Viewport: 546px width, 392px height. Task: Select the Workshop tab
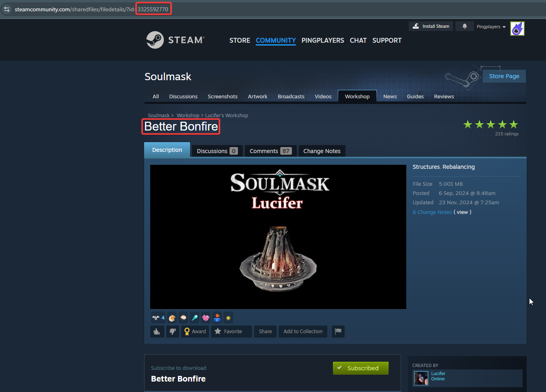click(x=357, y=96)
